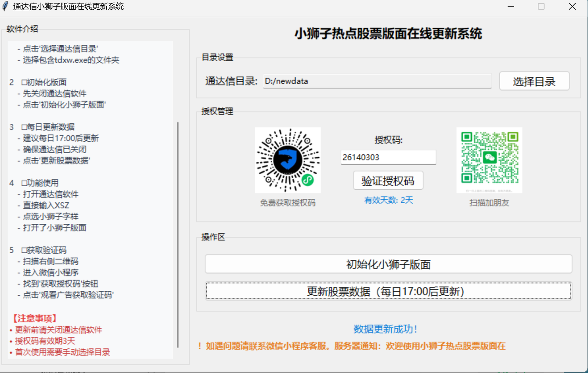Image resolution: width=588 pixels, height=373 pixels.
Task: Click the step 4 功能使用 heading
Action: coord(34,183)
